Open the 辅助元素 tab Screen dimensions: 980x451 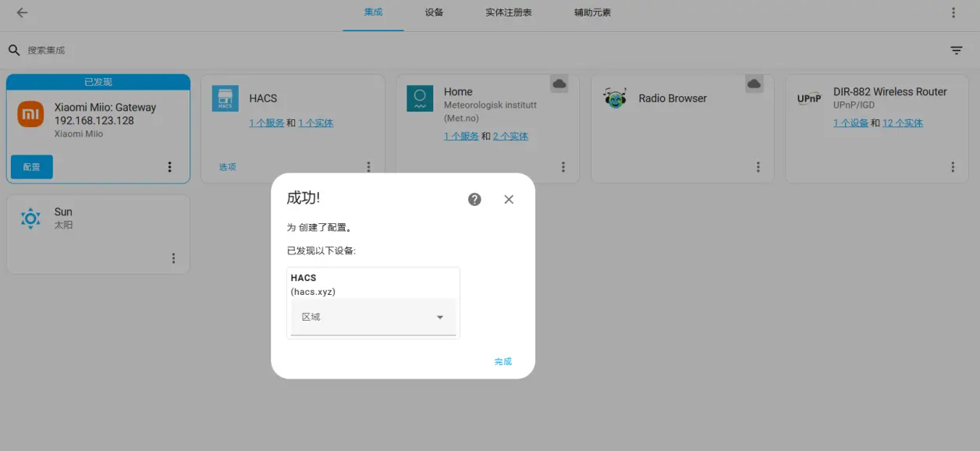592,12
